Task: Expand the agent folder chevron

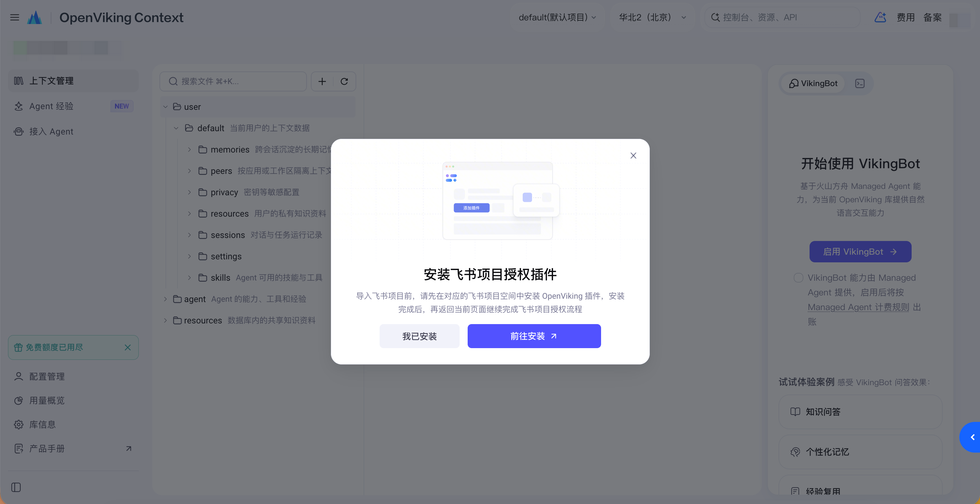Action: click(165, 299)
